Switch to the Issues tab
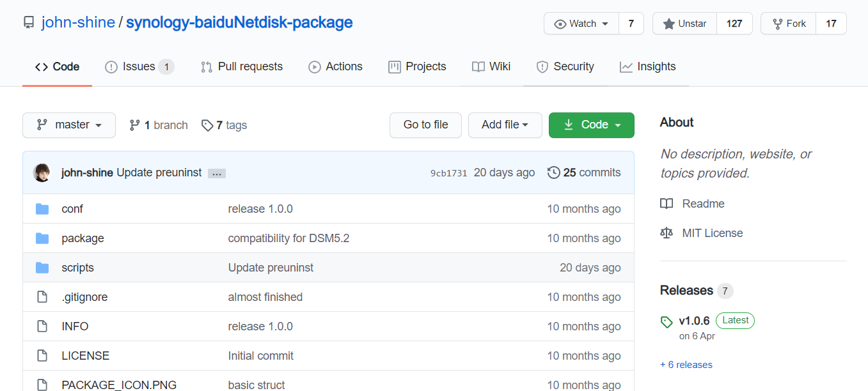The height and width of the screenshot is (391, 868). 139,66
